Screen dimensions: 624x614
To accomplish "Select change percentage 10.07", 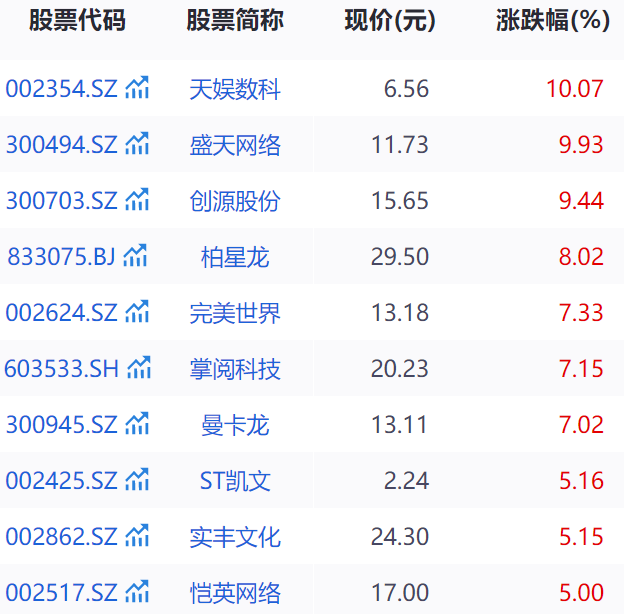I will tap(575, 88).
